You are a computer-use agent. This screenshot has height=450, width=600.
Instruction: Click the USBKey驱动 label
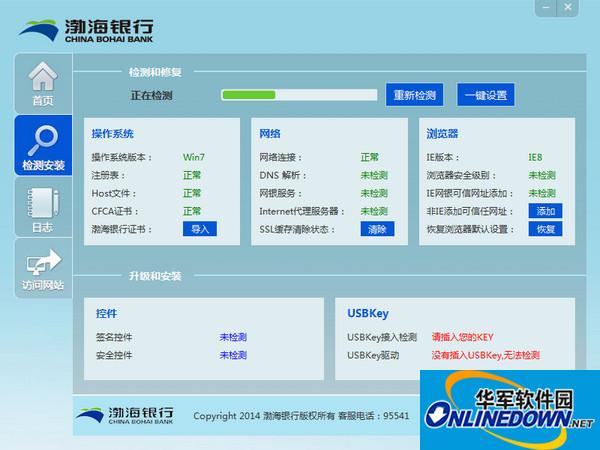(373, 355)
